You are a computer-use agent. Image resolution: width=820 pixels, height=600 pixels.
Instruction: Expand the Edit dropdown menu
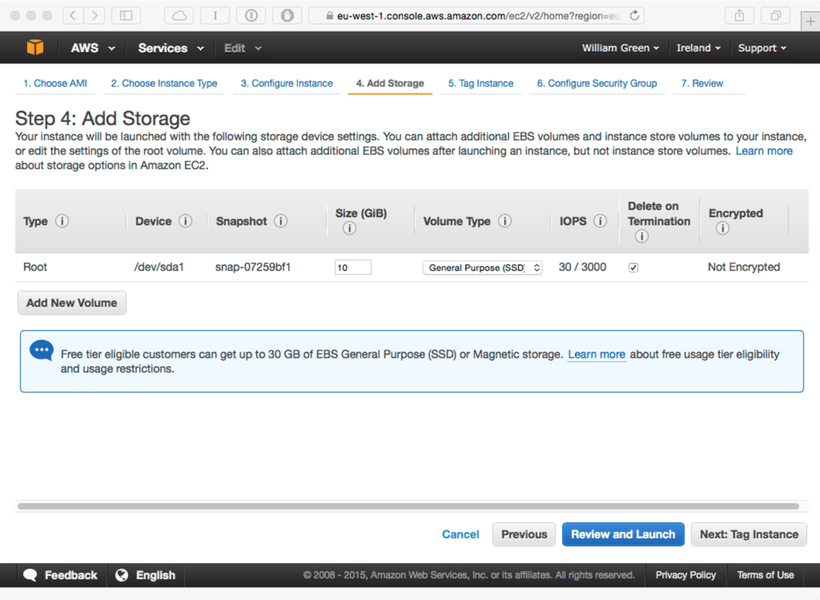pos(243,48)
